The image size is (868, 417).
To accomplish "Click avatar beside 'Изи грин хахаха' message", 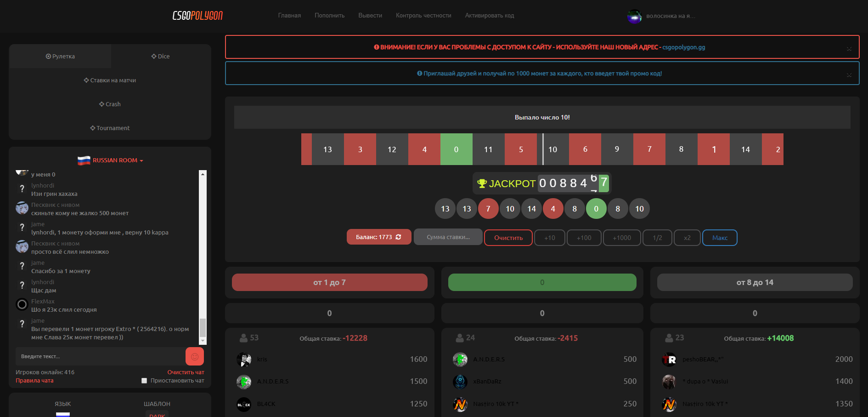I will 22,189.
